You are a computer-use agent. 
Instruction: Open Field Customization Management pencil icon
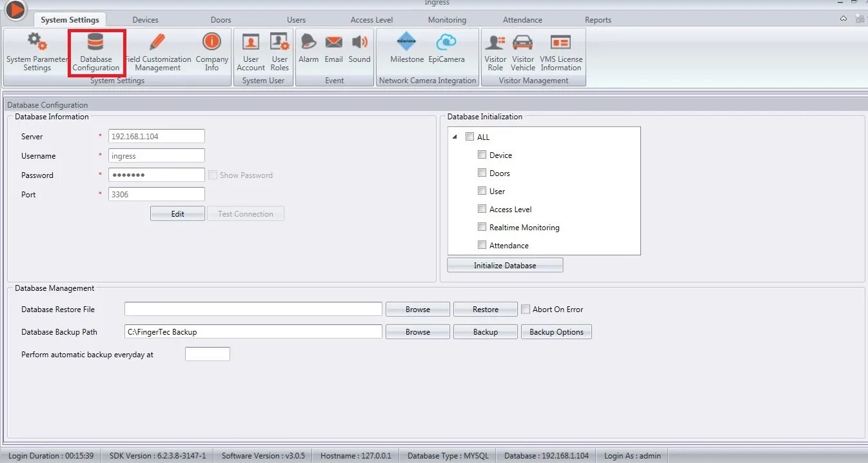tap(157, 43)
